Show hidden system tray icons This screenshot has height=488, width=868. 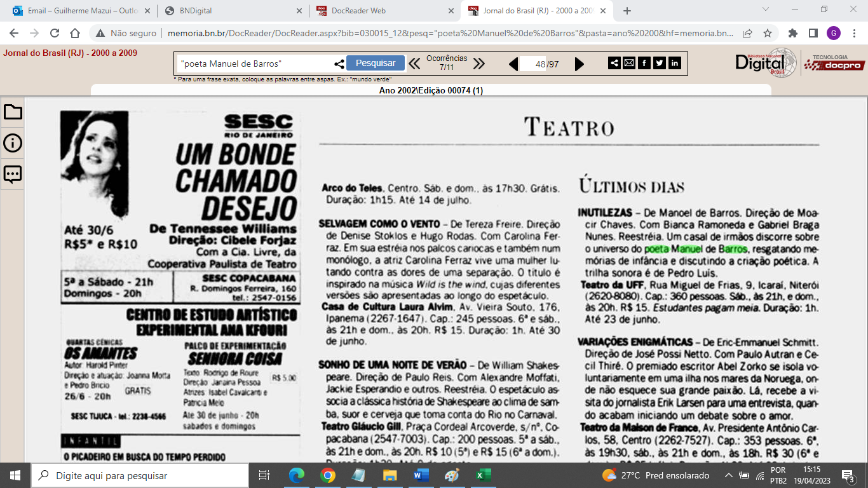click(x=729, y=475)
